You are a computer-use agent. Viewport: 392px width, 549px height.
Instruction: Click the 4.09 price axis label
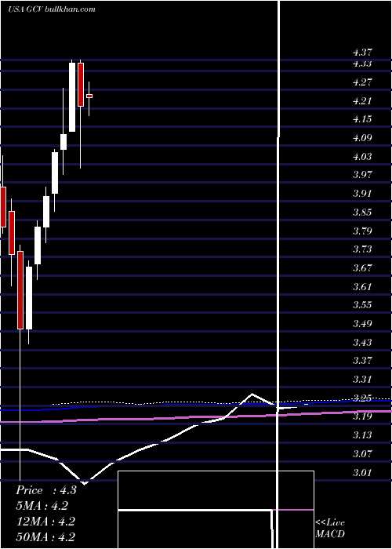(362, 138)
